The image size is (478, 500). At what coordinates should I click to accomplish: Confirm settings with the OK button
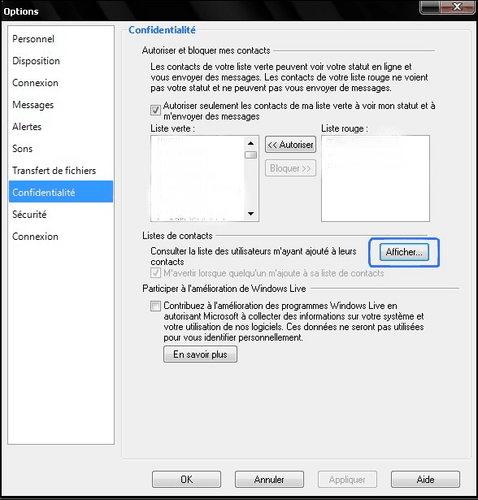(x=187, y=480)
